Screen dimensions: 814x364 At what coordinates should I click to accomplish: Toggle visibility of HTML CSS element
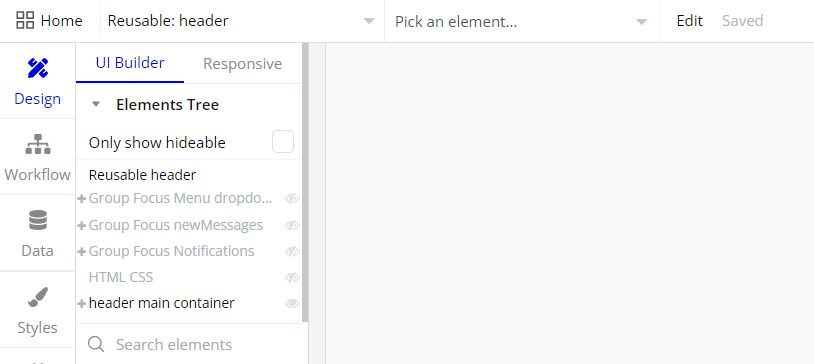pos(292,277)
